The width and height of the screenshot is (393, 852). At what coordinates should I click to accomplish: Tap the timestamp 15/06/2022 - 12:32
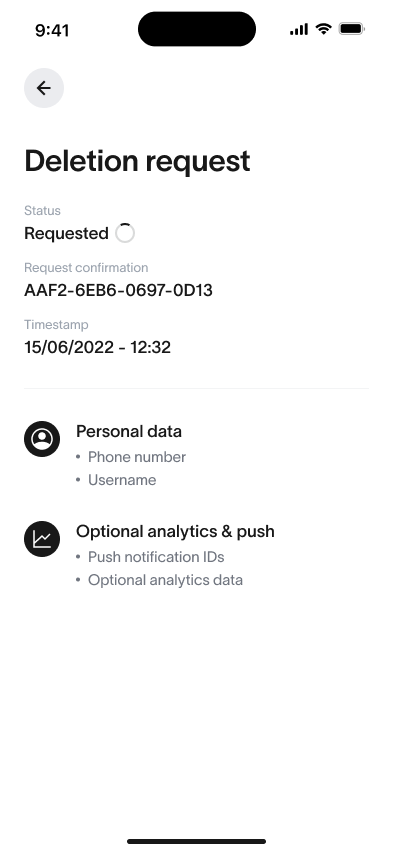(x=97, y=347)
